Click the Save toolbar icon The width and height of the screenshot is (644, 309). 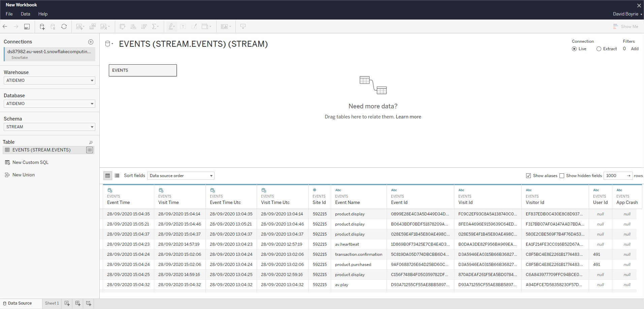pyautogui.click(x=27, y=27)
